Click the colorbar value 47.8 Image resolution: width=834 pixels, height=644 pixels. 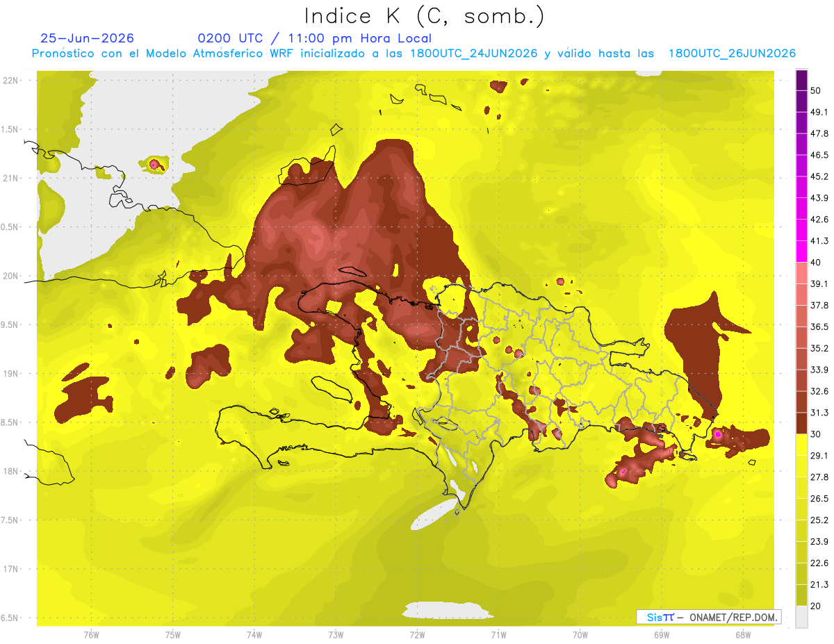tap(819, 133)
